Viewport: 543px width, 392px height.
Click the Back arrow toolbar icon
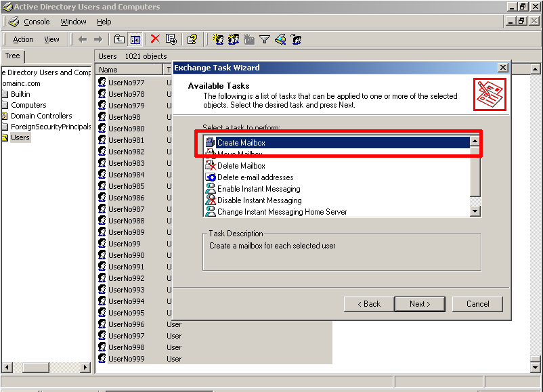(83, 39)
